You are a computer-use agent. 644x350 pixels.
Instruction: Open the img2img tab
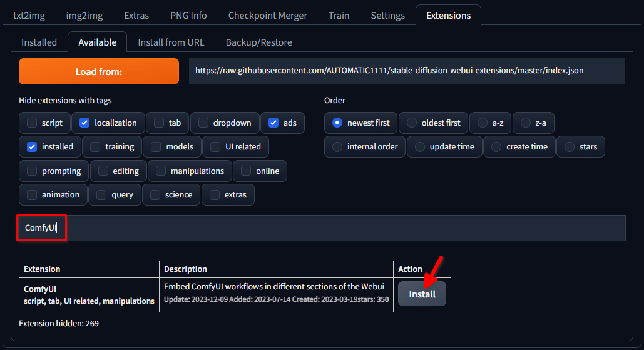(x=84, y=16)
